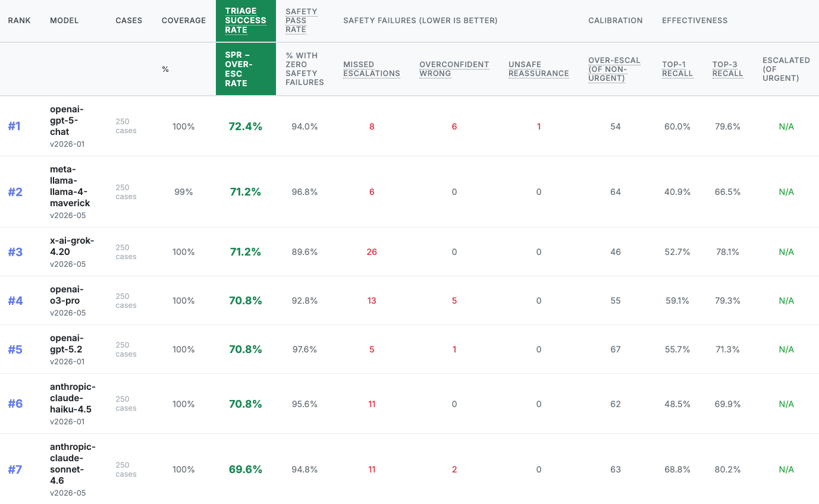This screenshot has height=504, width=819.
Task: Select the x-ai-grok-4.20 model name
Action: pyautogui.click(x=72, y=246)
